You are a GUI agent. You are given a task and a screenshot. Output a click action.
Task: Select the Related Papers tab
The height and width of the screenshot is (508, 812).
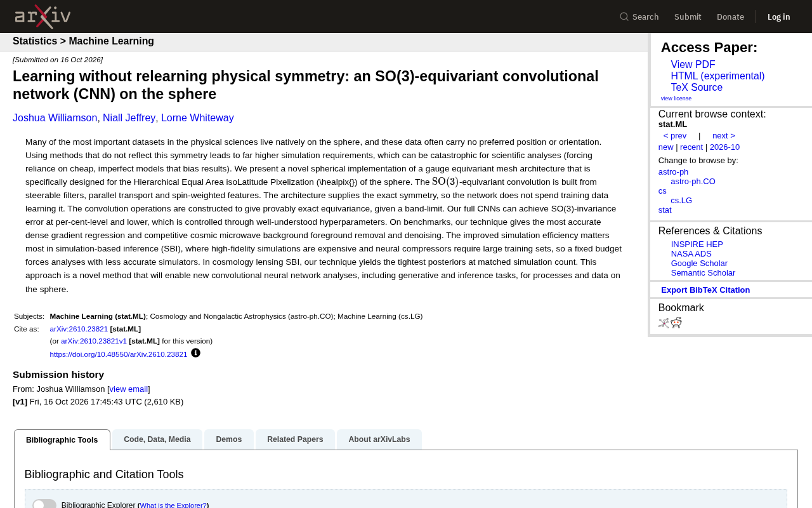tap(295, 439)
